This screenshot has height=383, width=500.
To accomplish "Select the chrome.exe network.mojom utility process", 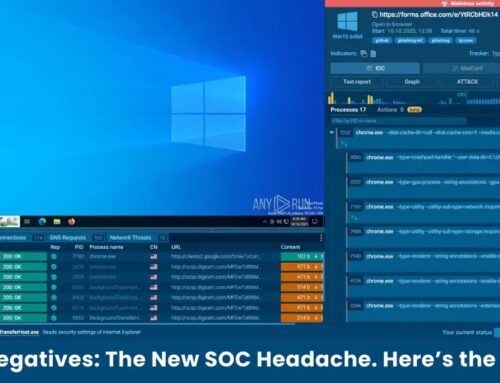I will point(423,212).
